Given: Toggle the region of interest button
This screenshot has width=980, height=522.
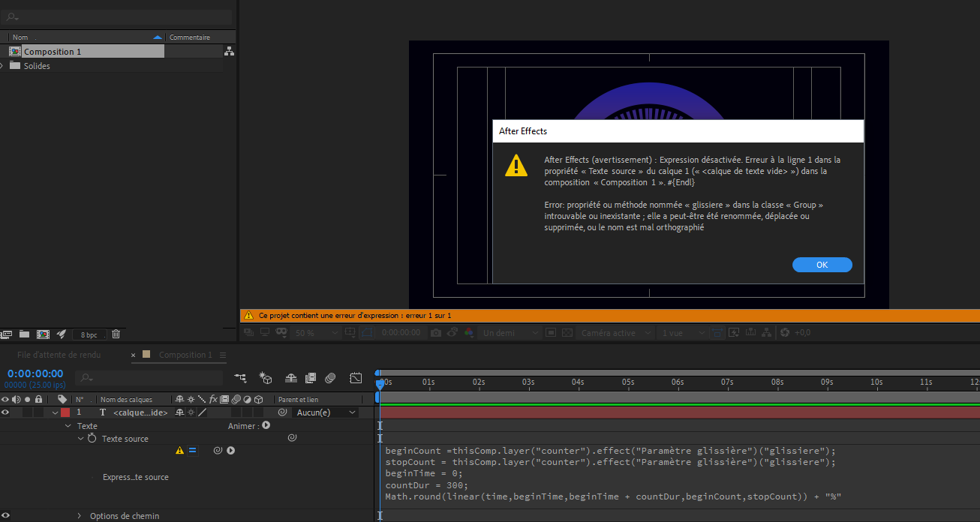Looking at the screenshot, I should coord(550,333).
